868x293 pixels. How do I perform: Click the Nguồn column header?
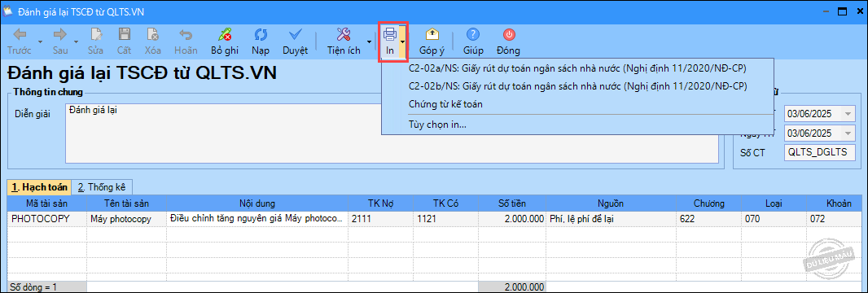tap(611, 203)
